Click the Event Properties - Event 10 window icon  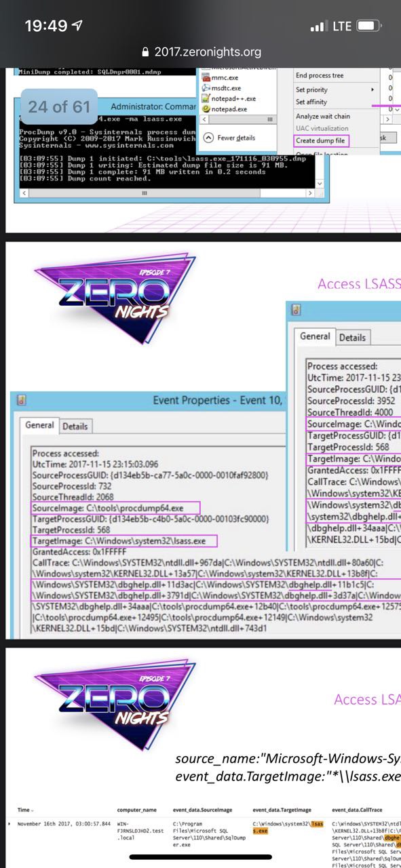click(21, 400)
